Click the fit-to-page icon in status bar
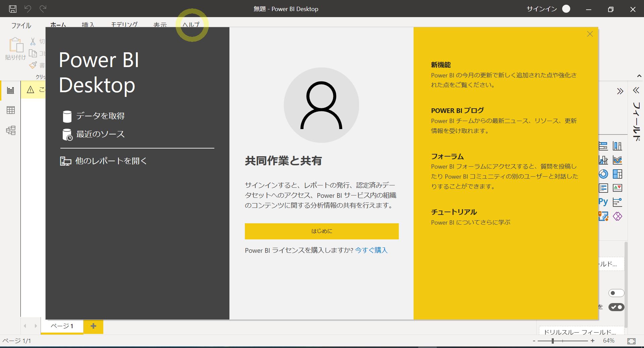644x348 pixels. pos(631,341)
